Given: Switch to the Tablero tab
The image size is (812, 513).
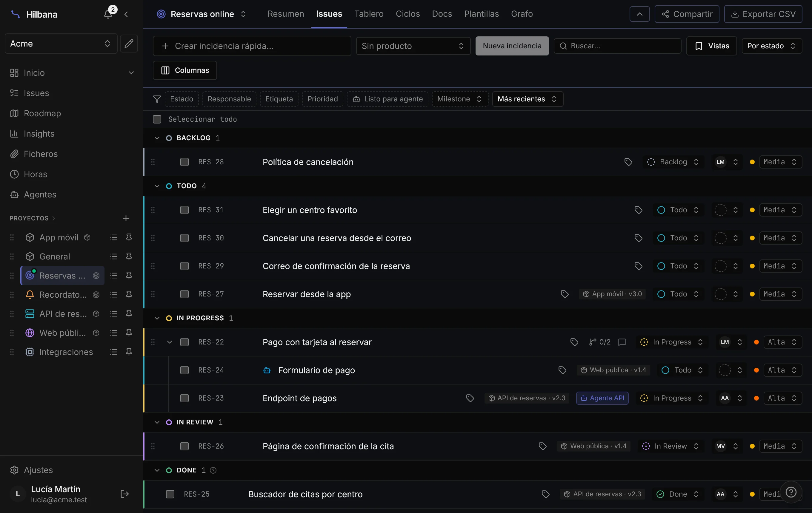Looking at the screenshot, I should coord(369,14).
